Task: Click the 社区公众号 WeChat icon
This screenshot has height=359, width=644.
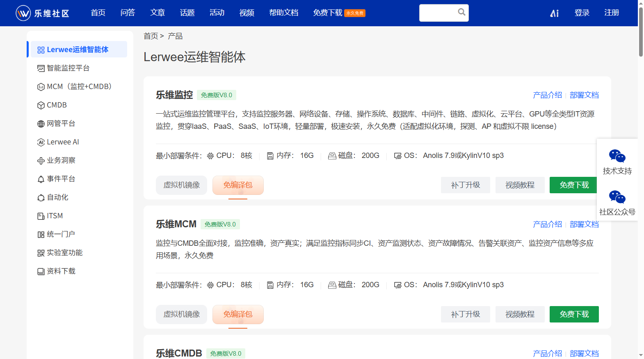Action: point(617,197)
